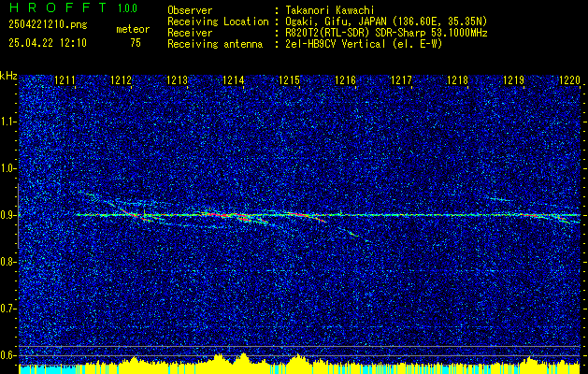Click the 1214 time marker
The width and height of the screenshot is (588, 374).
(x=234, y=80)
